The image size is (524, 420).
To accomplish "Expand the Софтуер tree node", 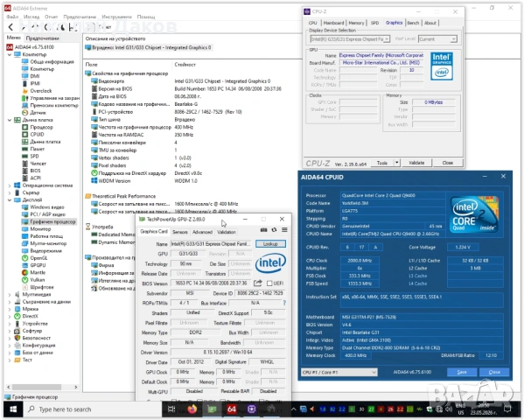I will coord(10,331).
